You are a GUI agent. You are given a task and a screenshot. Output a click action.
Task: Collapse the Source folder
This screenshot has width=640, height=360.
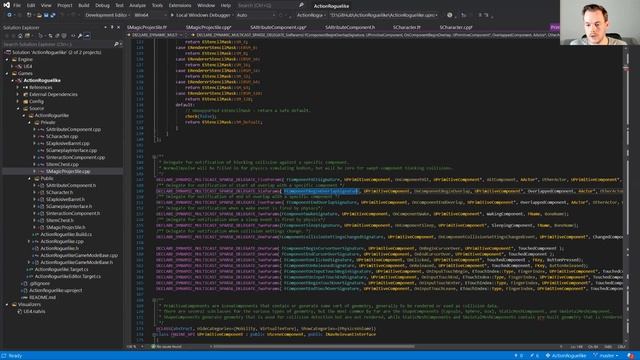pyautogui.click(x=18, y=108)
